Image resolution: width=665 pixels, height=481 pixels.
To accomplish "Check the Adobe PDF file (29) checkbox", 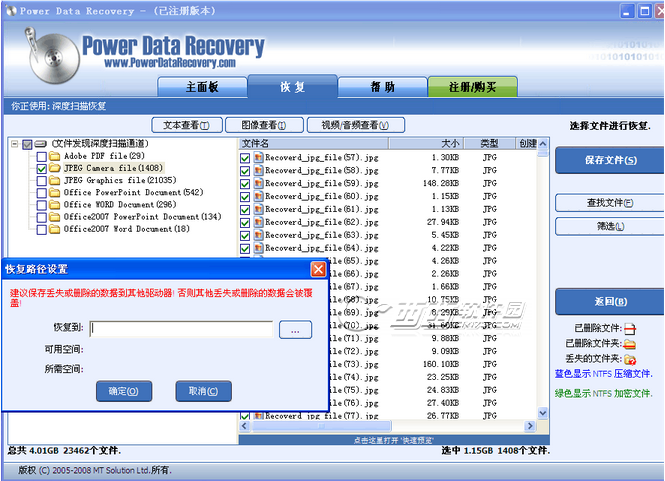I will (42, 157).
